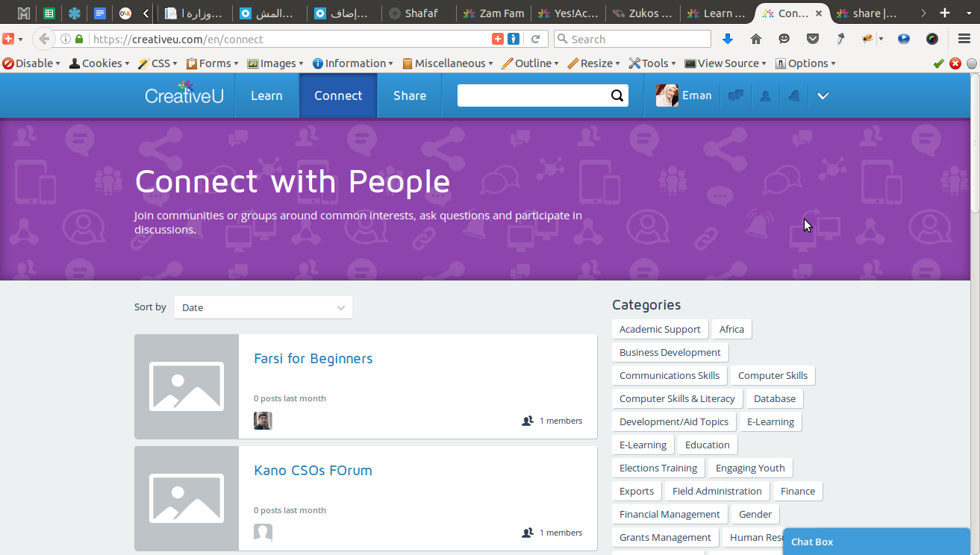Screen dimensions: 980x555
Task: Open the Farsi for Beginners group
Action: point(313,359)
